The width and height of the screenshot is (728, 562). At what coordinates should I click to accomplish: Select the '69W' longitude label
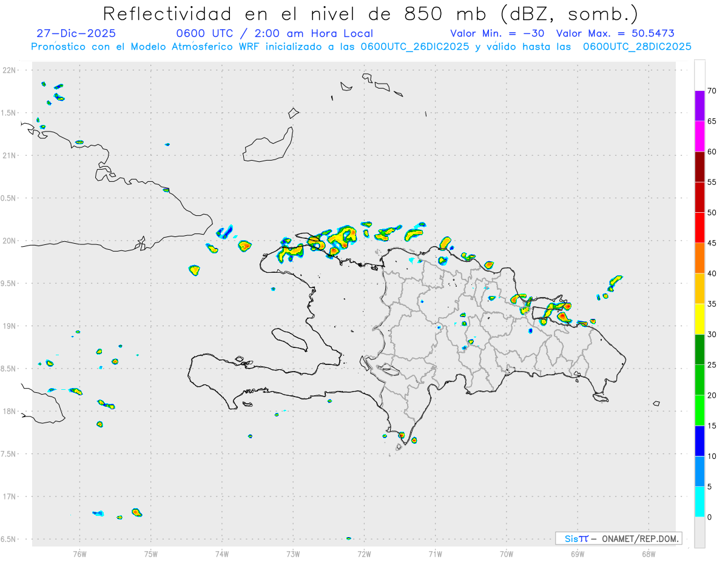pyautogui.click(x=578, y=554)
